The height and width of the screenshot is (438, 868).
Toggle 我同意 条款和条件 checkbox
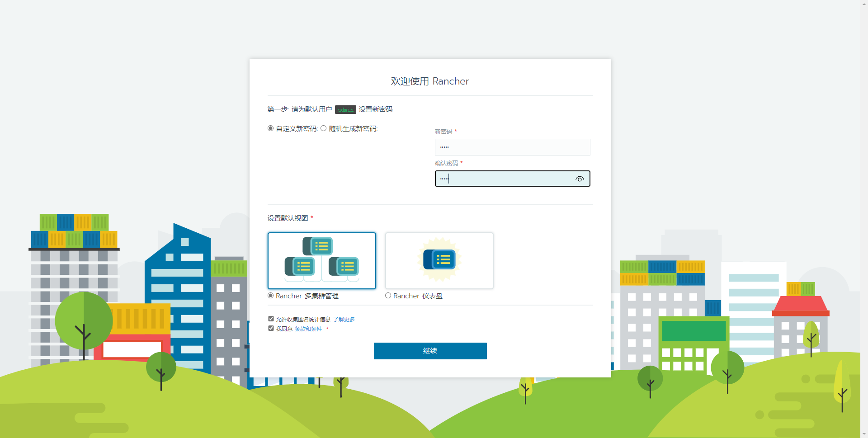[271, 328]
